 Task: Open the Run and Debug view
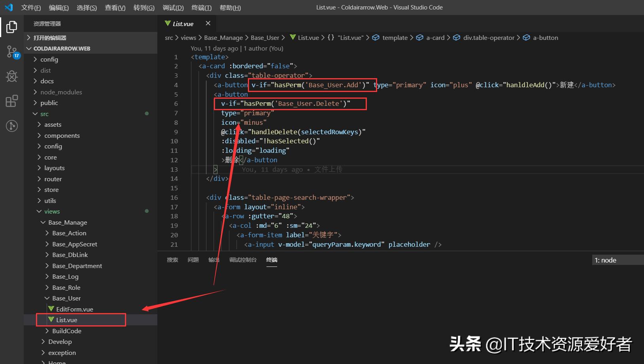[11, 77]
